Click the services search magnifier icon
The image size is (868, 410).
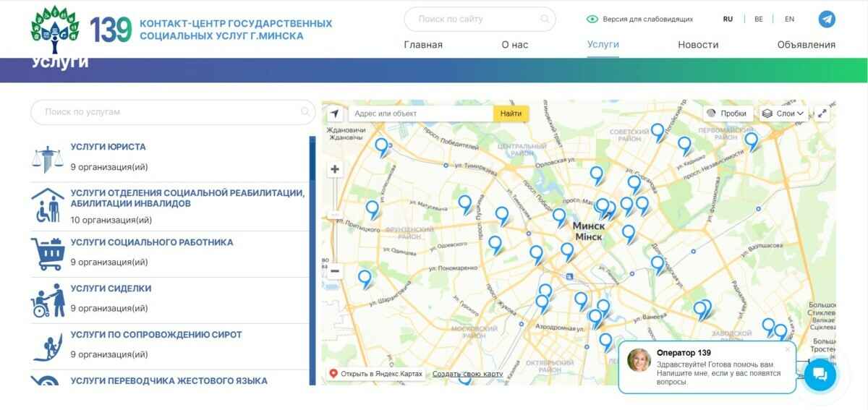(305, 112)
